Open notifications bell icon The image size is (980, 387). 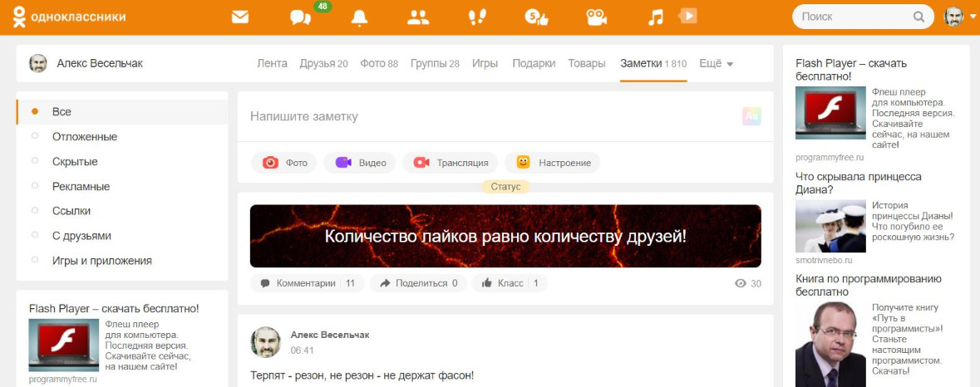click(x=359, y=17)
